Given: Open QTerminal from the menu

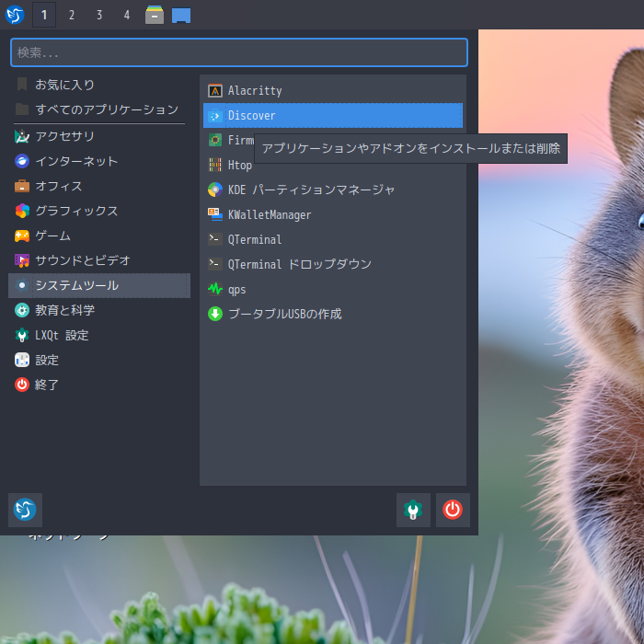Looking at the screenshot, I should (254, 240).
